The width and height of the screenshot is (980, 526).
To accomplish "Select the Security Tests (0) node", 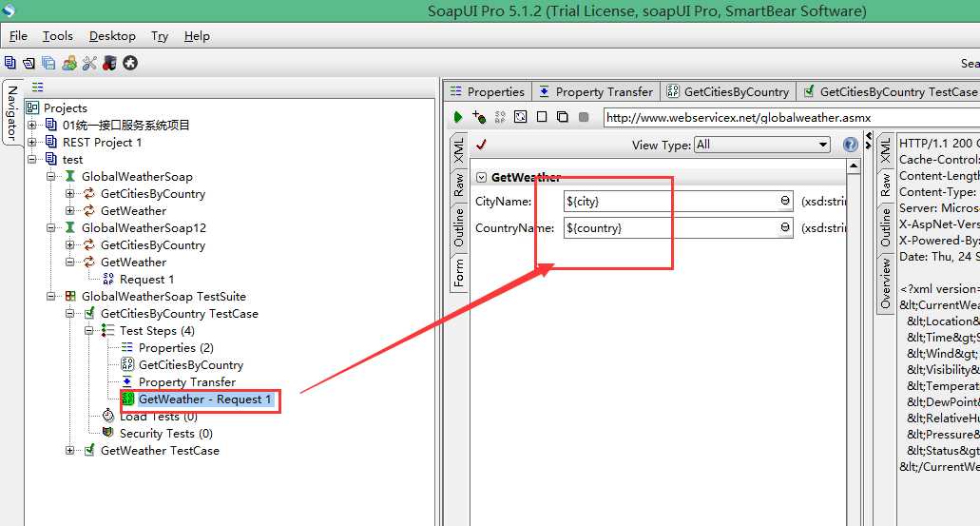I will (166, 433).
